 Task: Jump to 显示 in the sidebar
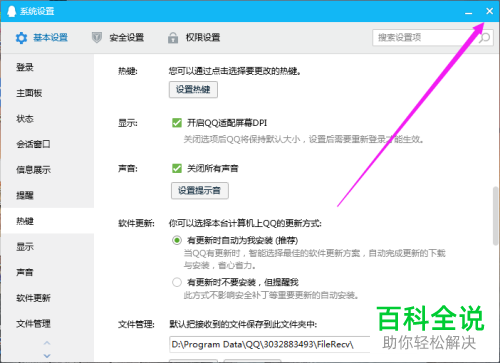(x=48, y=247)
